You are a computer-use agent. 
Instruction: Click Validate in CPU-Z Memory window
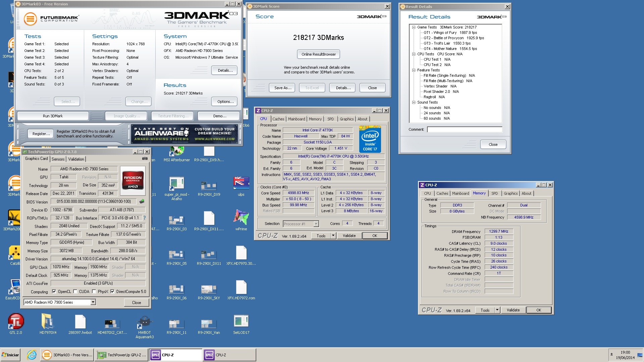coord(513,310)
